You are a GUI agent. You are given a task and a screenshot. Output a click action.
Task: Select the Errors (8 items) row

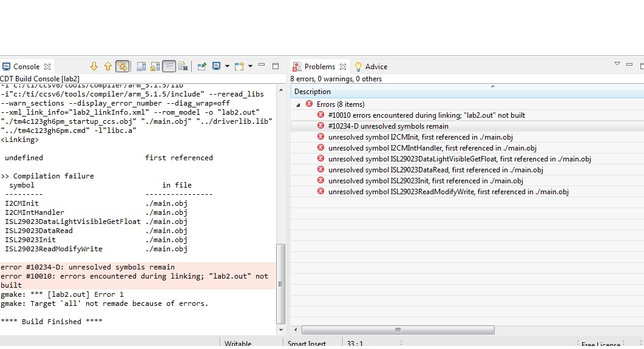467,104
